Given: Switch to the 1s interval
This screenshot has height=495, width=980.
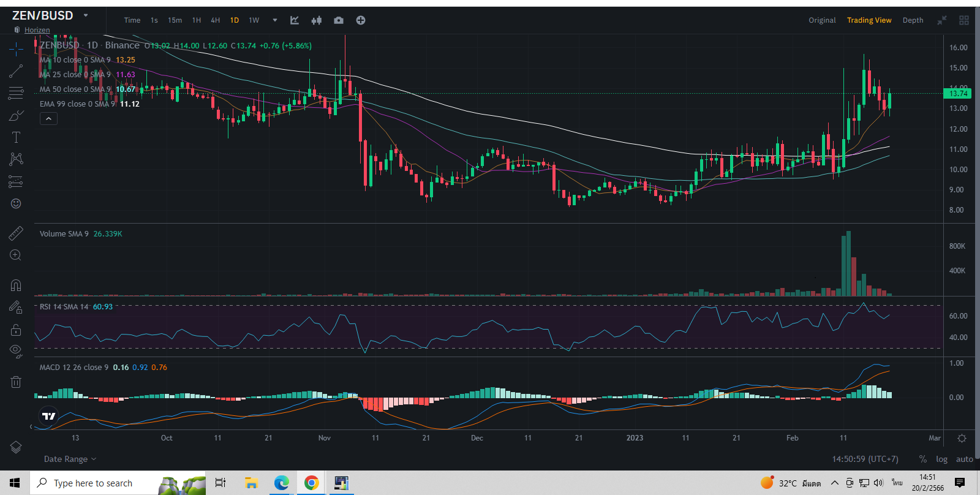Looking at the screenshot, I should click(x=154, y=20).
